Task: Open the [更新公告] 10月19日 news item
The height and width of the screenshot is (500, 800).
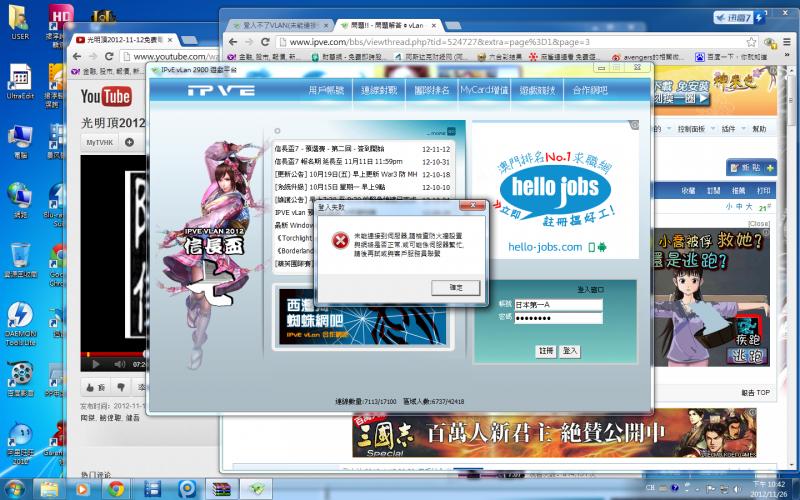Action: [x=346, y=174]
